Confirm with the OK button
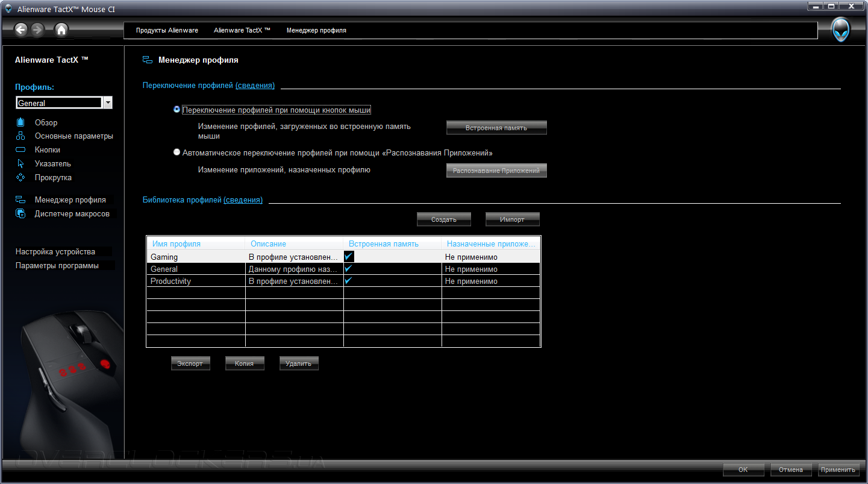 (743, 470)
